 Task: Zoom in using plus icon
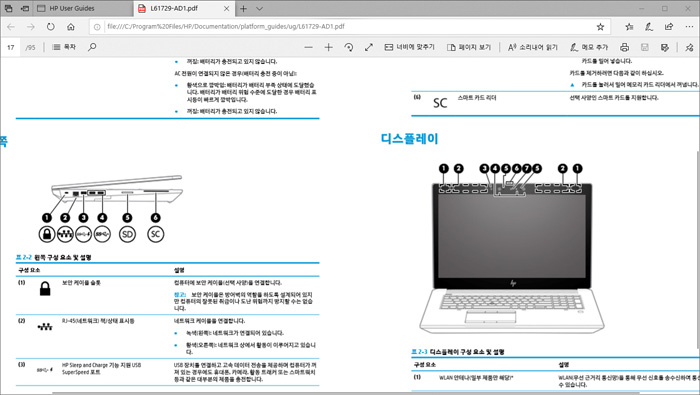coord(329,47)
